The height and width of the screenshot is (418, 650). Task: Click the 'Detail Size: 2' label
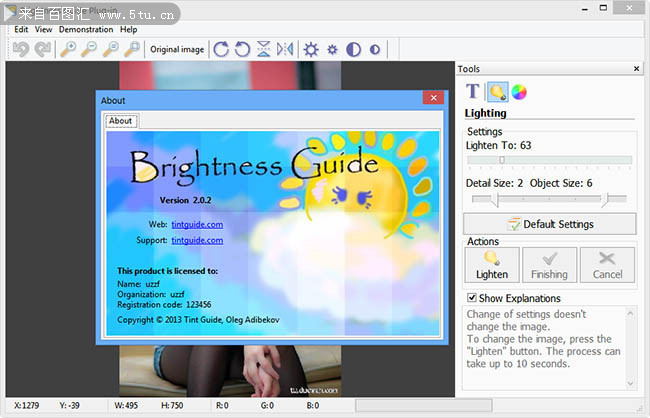pos(494,183)
